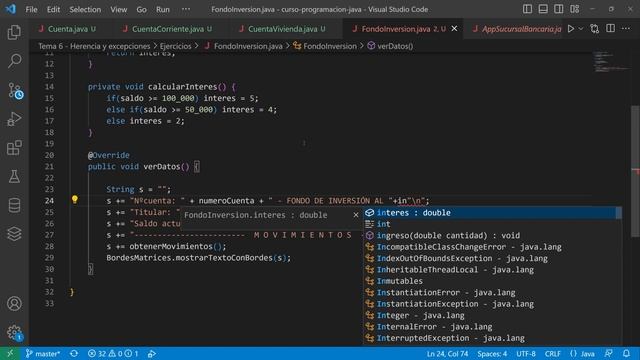Select InstantiationError suggestion

point(492,293)
